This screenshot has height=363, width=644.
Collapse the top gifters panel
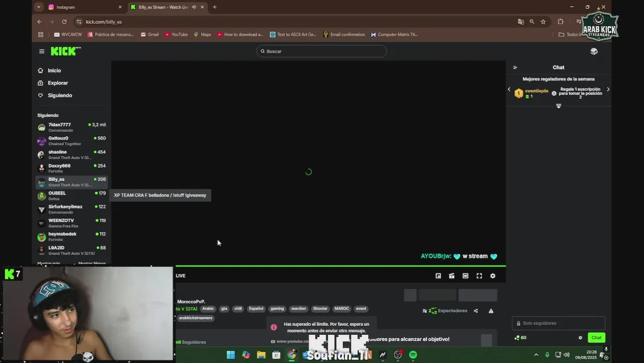558,106
